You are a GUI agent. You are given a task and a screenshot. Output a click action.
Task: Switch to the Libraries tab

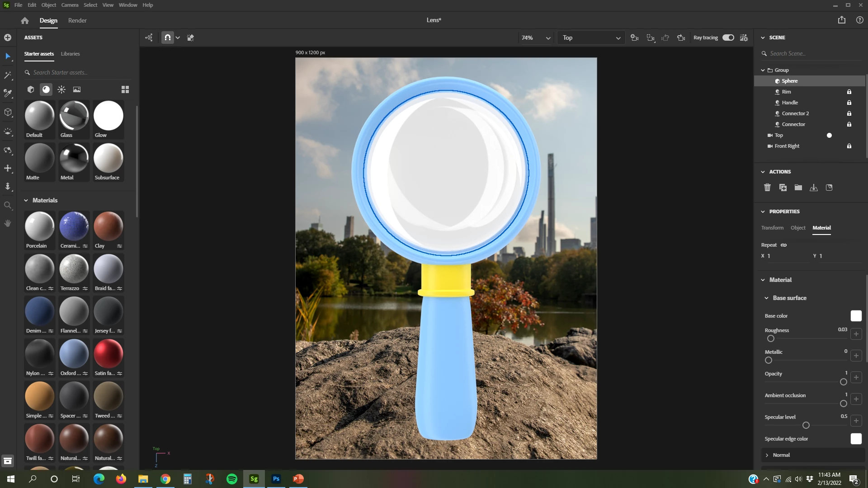click(x=70, y=54)
